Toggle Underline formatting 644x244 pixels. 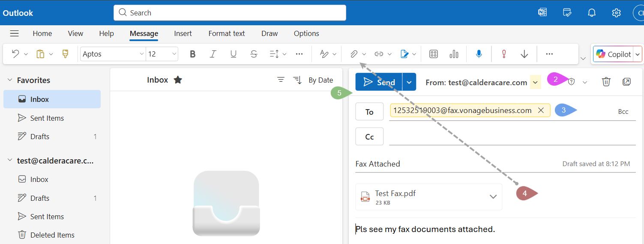234,54
